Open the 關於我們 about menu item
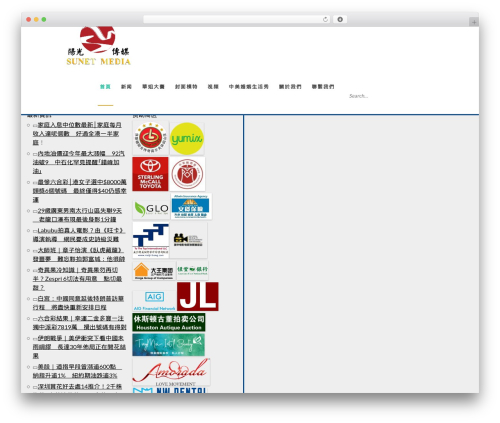This screenshot has height=423, width=500. click(x=290, y=87)
